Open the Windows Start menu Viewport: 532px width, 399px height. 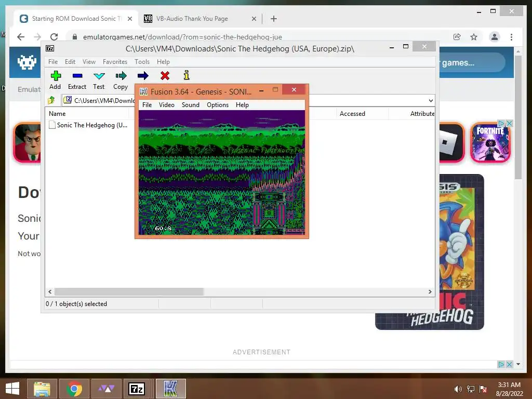(x=12, y=389)
